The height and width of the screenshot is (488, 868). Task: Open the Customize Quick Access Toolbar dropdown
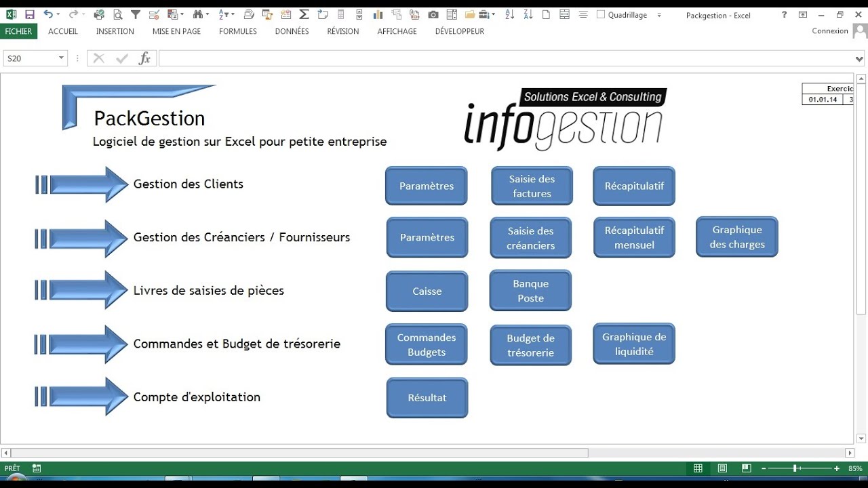pos(659,15)
